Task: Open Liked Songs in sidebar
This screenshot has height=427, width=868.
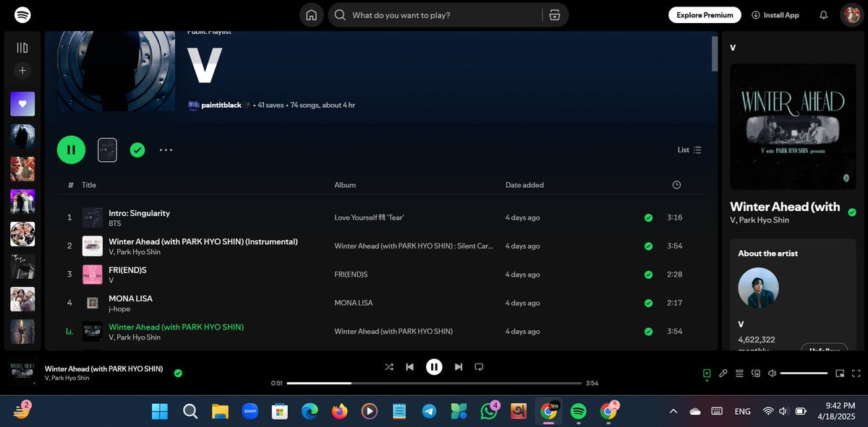Action: [22, 104]
